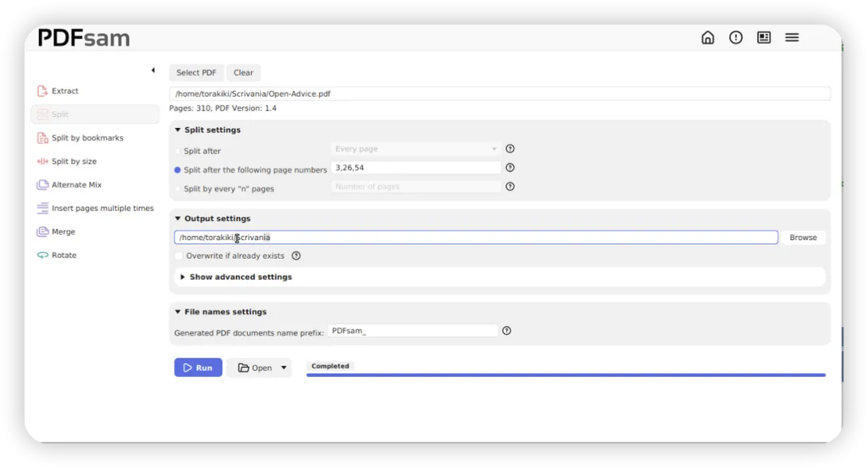Viewport: 868px width, 468px height.
Task: Click the Alternate Mix icon
Action: click(42, 185)
